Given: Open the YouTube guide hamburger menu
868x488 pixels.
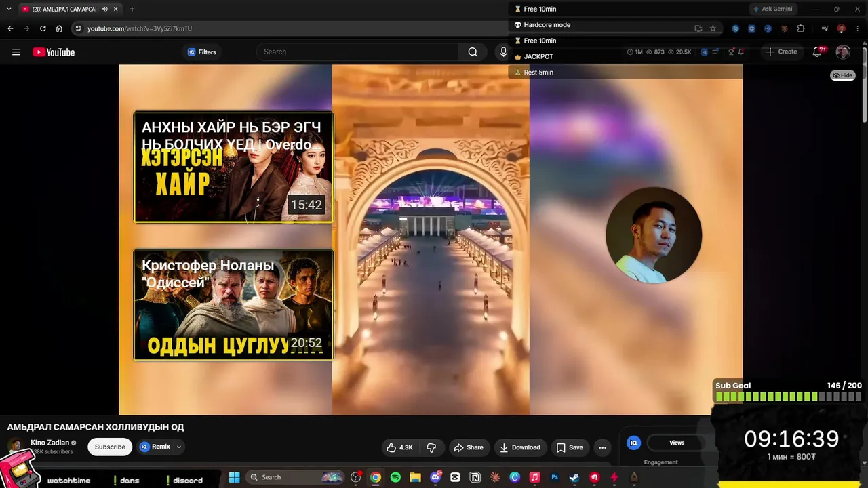Looking at the screenshot, I should 16,52.
